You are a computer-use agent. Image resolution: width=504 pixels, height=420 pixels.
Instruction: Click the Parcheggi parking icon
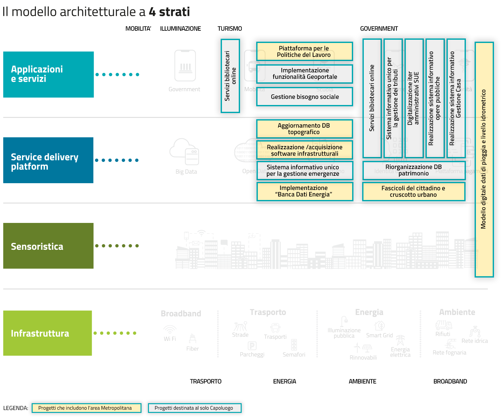click(252, 346)
